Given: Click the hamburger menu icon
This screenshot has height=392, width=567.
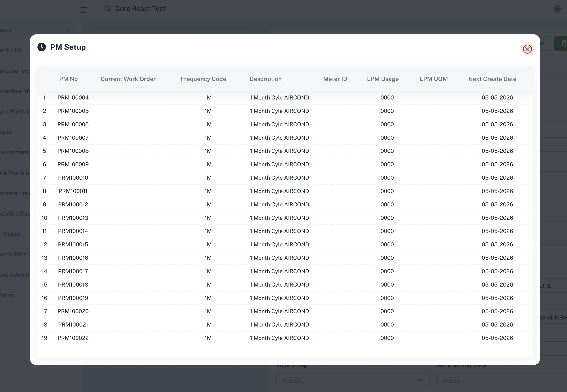Looking at the screenshot, I should [x=84, y=10].
